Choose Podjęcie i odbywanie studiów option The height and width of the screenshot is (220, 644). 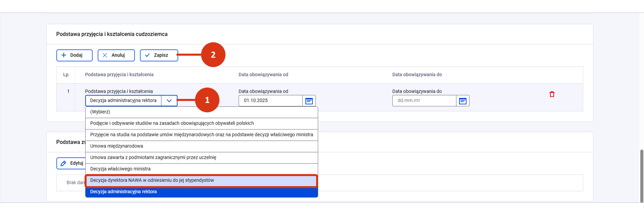pyautogui.click(x=201, y=123)
